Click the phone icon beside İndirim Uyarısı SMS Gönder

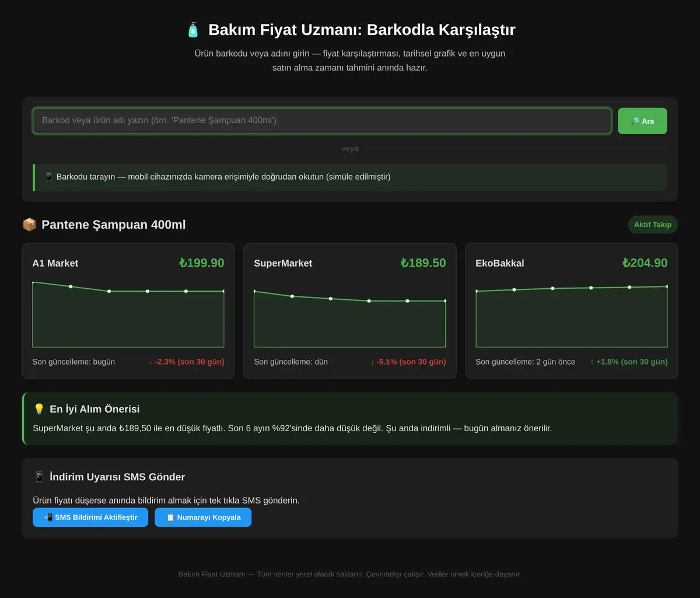39,477
